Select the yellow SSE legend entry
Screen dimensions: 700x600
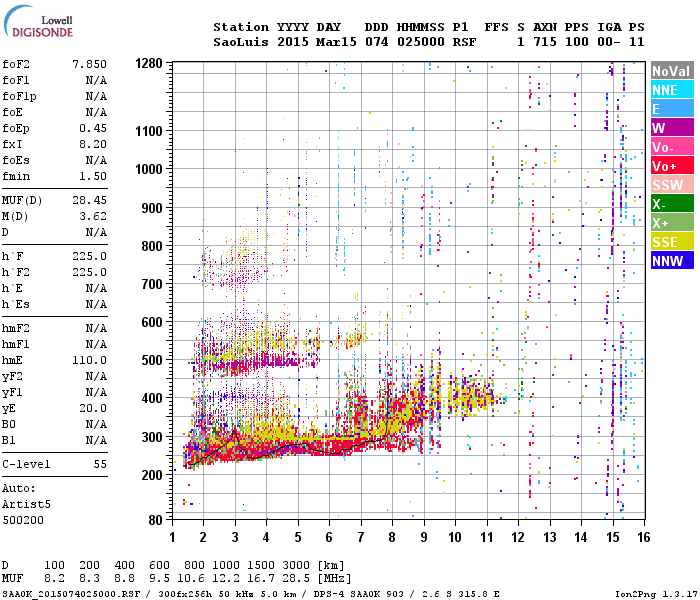click(671, 242)
